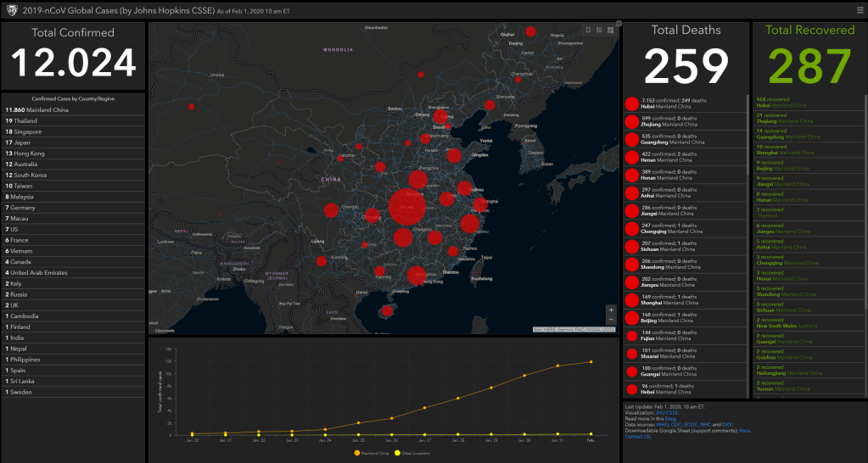Click the last orange data point on chart
868x463 pixels.
591,361
